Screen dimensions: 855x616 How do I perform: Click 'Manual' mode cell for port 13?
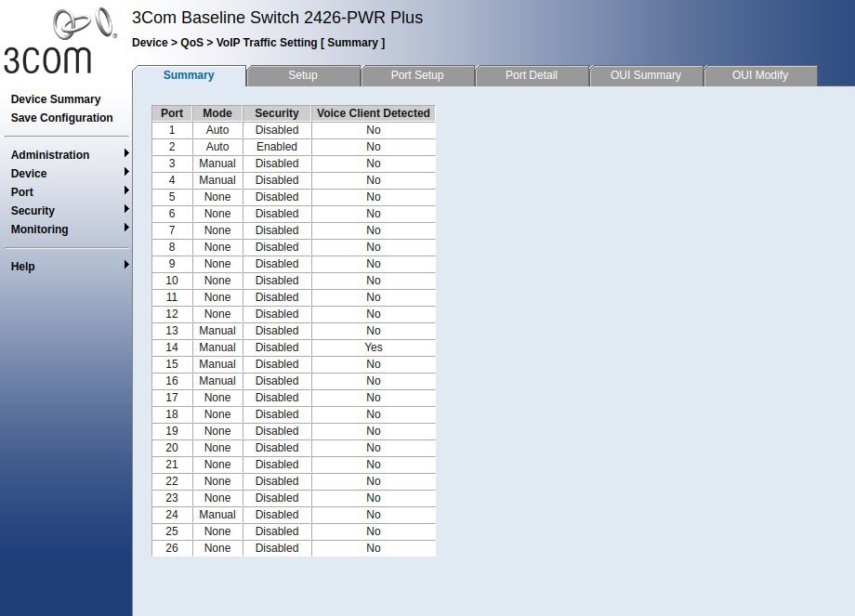click(217, 331)
